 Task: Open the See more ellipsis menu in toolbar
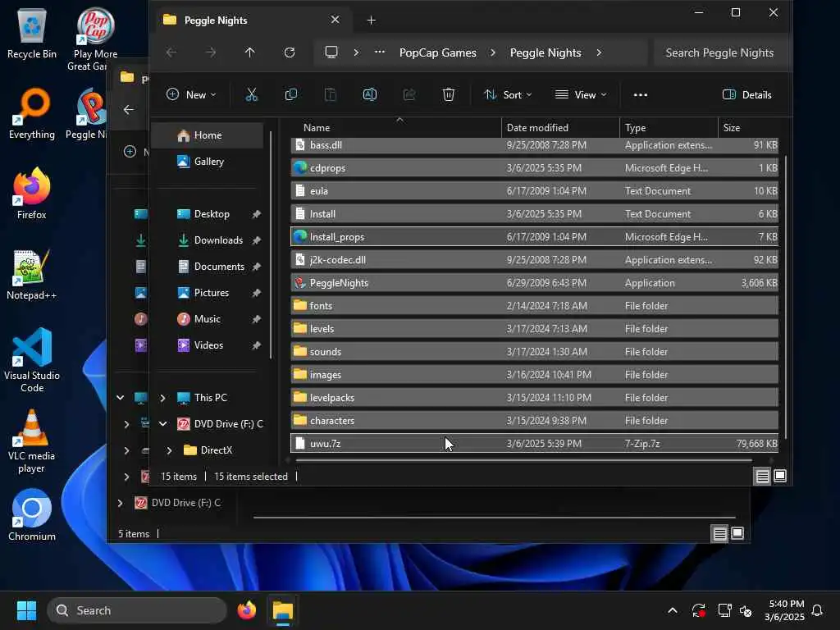(x=640, y=95)
